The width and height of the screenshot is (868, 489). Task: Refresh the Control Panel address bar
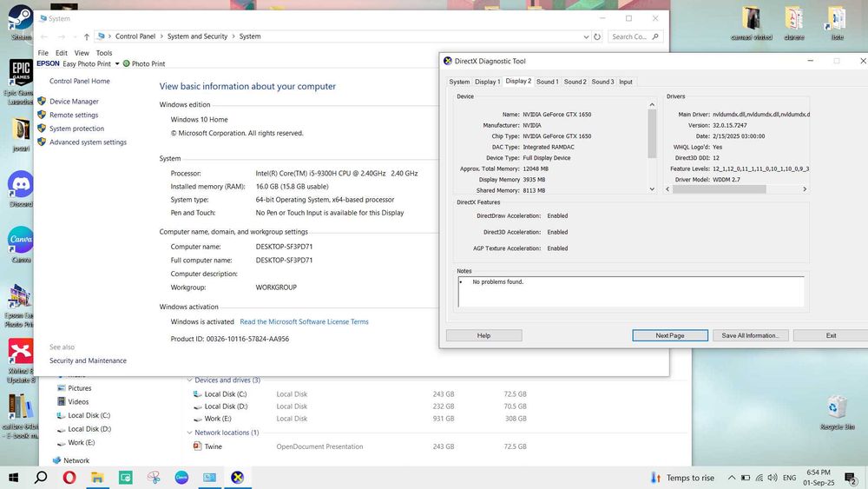(x=597, y=36)
